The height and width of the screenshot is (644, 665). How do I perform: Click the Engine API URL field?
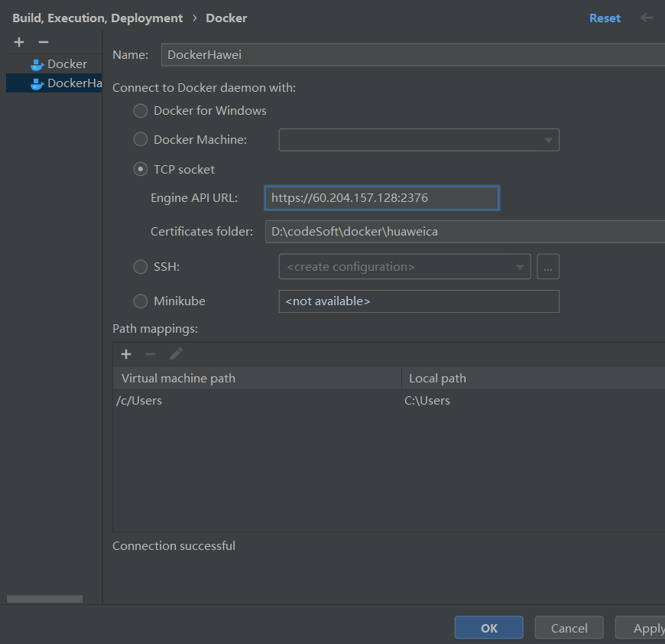[x=381, y=198]
